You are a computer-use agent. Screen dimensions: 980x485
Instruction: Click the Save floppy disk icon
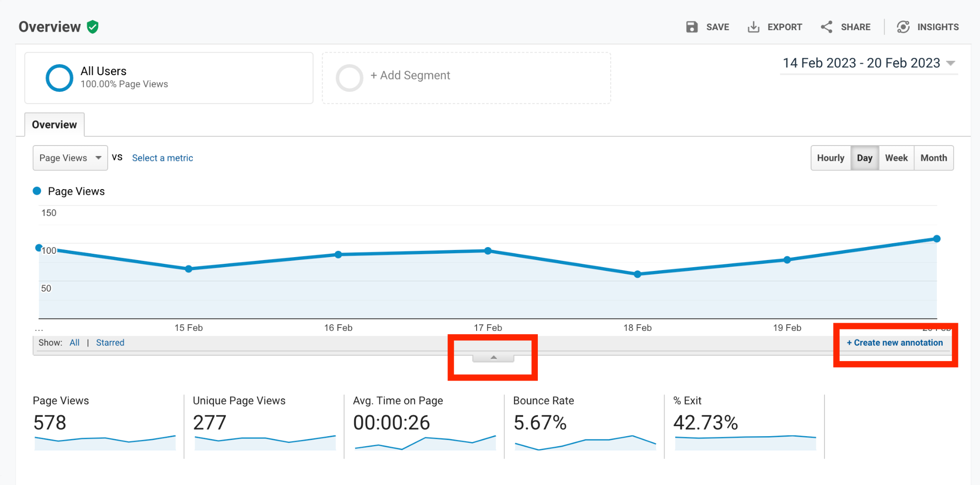pos(691,27)
